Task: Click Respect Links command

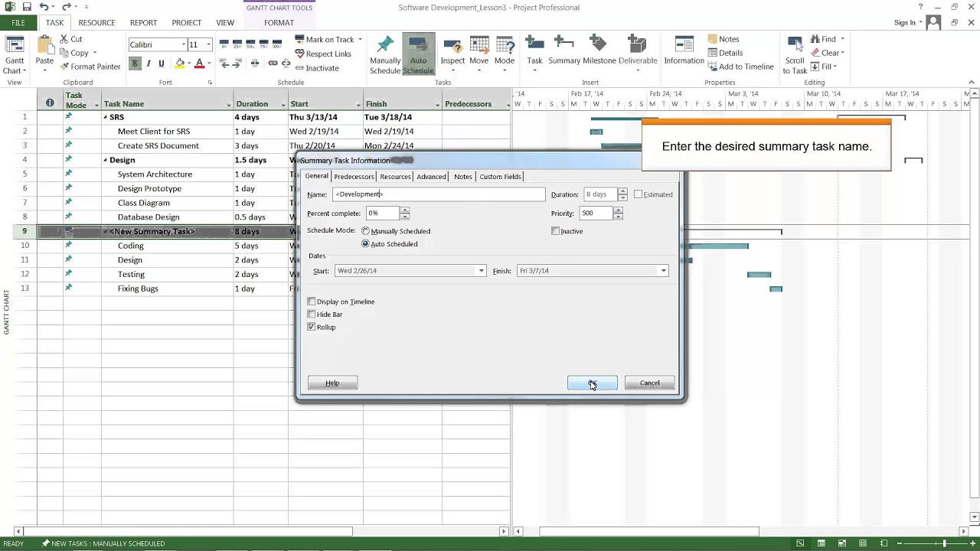Action: [x=323, y=54]
